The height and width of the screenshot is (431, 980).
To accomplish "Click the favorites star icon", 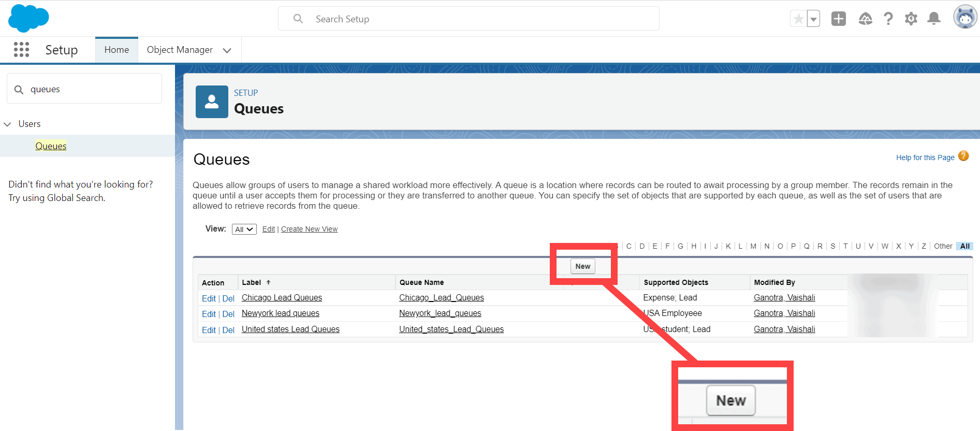I will point(798,19).
